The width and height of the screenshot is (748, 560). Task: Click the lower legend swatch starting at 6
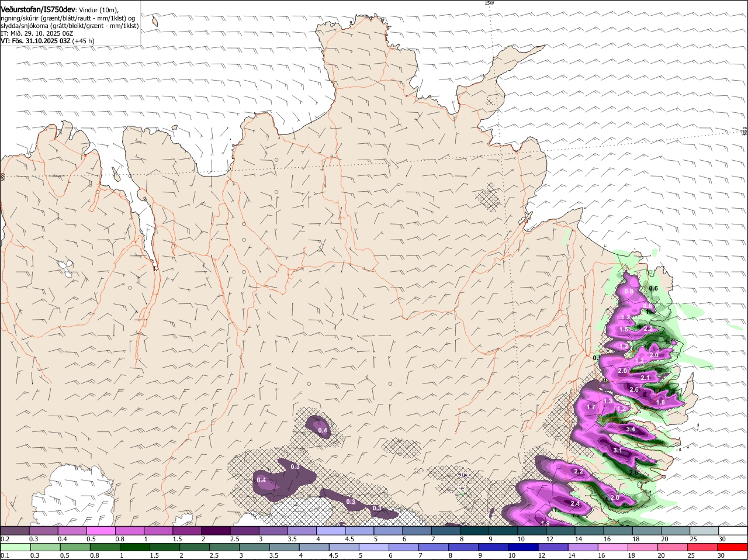pos(404,547)
